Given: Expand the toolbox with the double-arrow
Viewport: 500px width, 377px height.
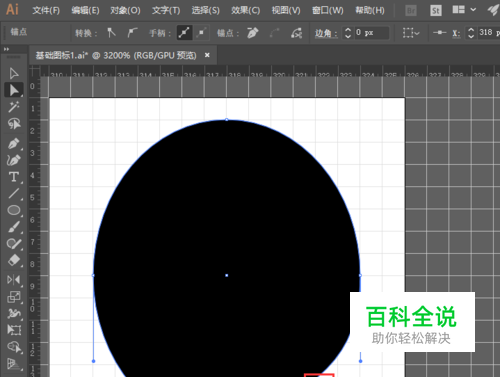Looking at the screenshot, I should point(6,49).
